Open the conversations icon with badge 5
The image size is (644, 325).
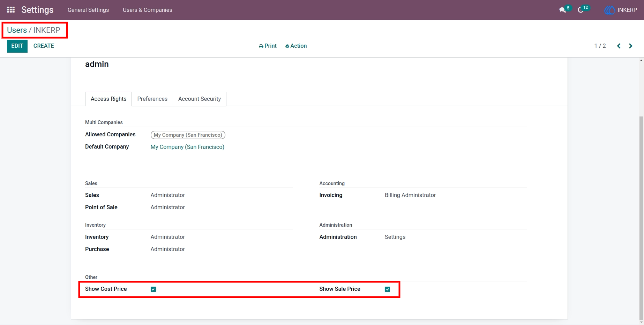tap(563, 10)
